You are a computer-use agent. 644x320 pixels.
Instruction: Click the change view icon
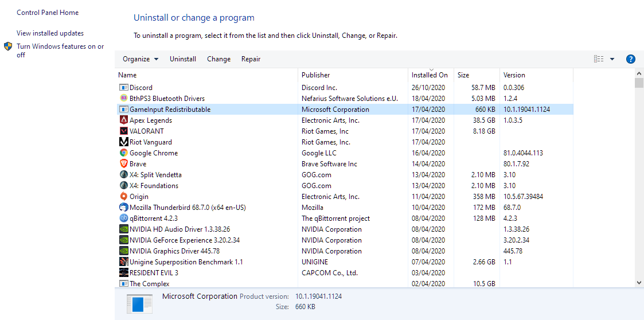(599, 59)
